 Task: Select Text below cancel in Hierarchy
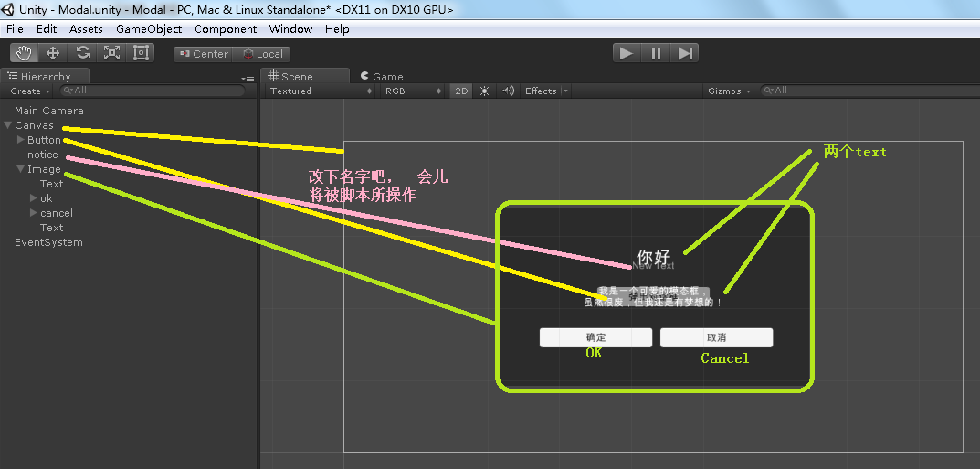(51, 228)
